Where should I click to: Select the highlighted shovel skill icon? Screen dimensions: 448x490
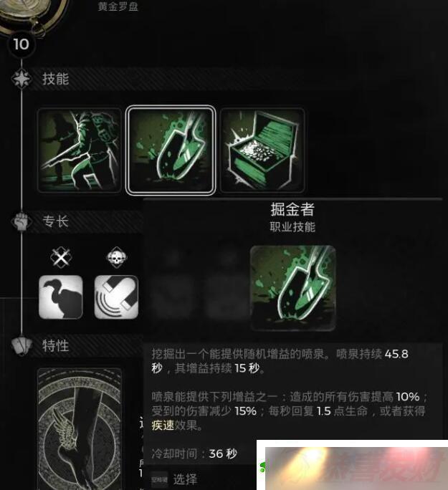pyautogui.click(x=171, y=150)
